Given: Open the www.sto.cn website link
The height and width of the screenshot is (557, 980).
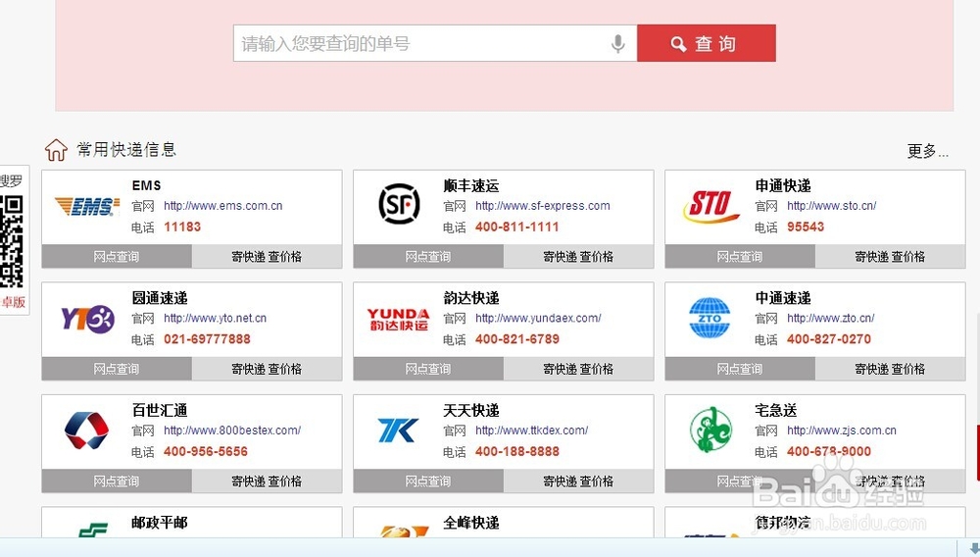Looking at the screenshot, I should [x=831, y=206].
